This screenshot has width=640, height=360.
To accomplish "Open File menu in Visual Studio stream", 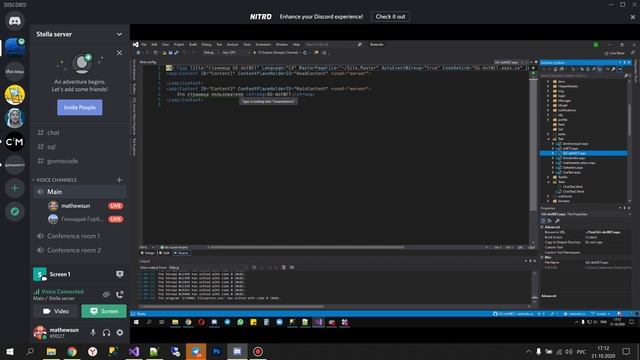I will 144,44.
